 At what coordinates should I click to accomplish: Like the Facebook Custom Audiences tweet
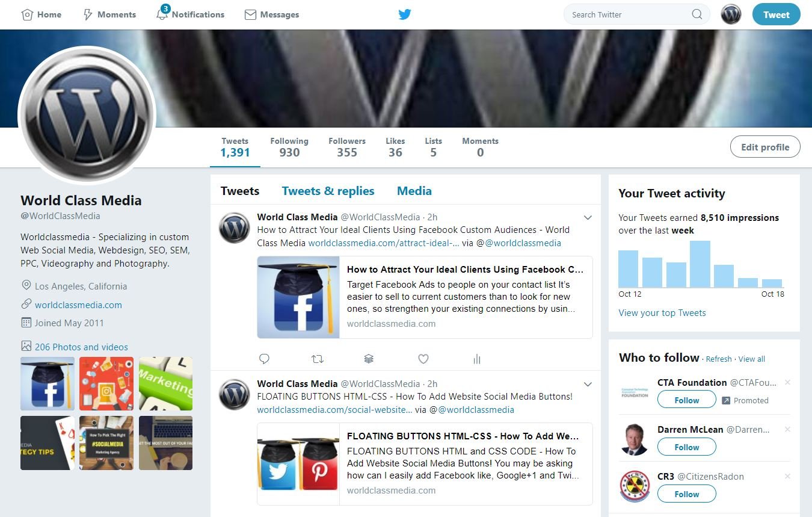click(x=423, y=359)
